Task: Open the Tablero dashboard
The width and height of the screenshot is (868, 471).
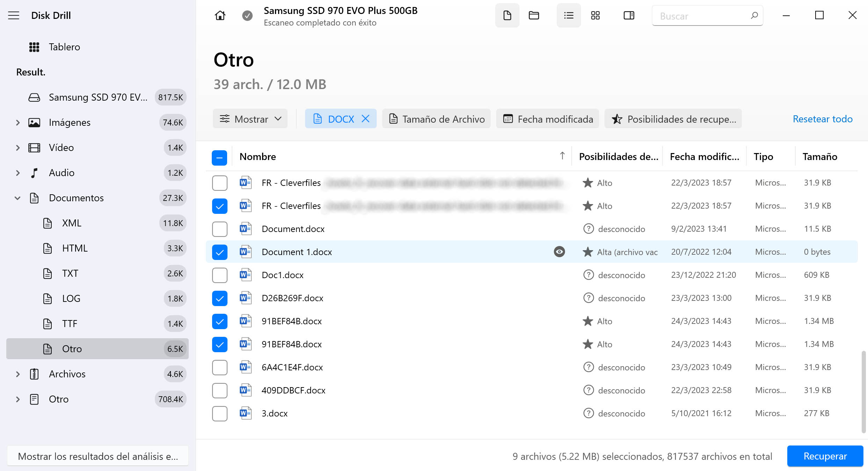Action: point(64,47)
